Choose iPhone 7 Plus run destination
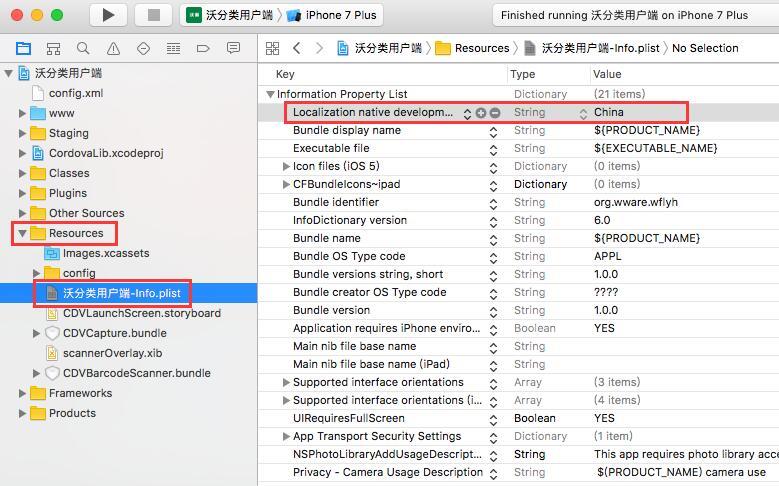Viewport: 779px width, 486px height. [x=332, y=15]
